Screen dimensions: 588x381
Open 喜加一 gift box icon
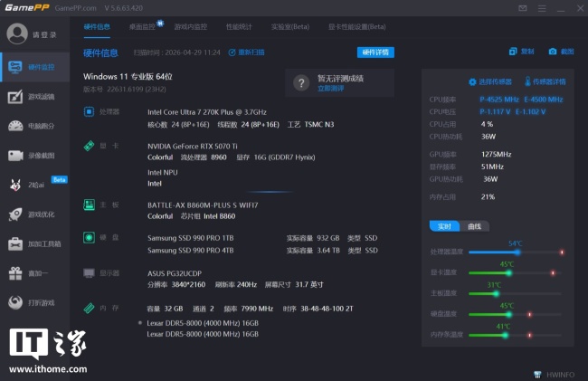[x=15, y=273]
